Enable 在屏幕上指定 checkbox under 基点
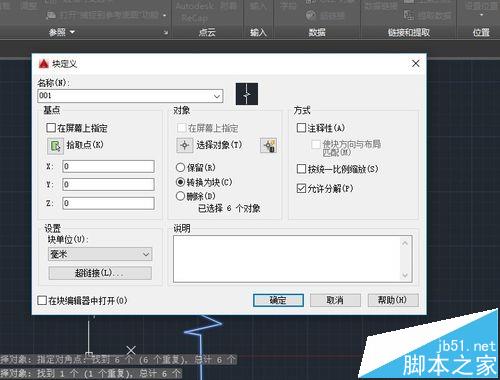The height and width of the screenshot is (380, 500). 51,128
